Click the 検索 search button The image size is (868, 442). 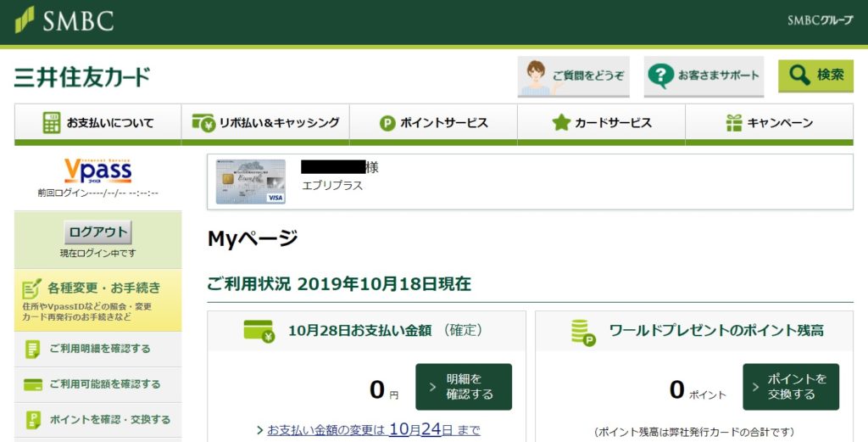(x=815, y=76)
